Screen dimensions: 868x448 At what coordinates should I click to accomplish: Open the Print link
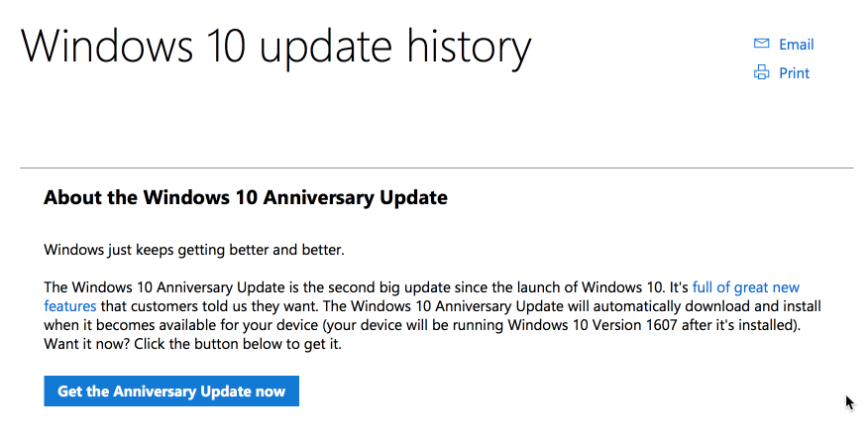click(x=794, y=73)
